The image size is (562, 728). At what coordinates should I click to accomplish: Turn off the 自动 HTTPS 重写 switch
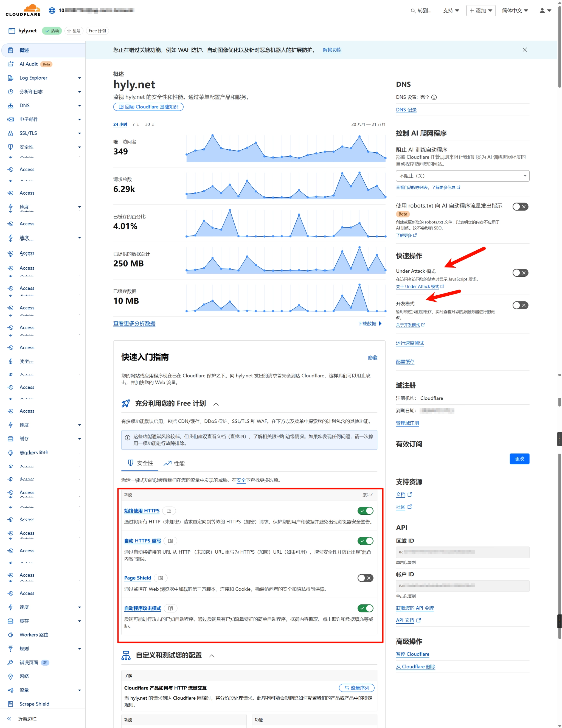[366, 541]
